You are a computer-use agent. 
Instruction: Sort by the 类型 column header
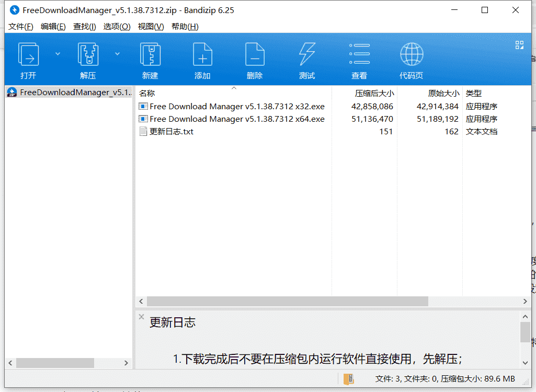pos(473,94)
